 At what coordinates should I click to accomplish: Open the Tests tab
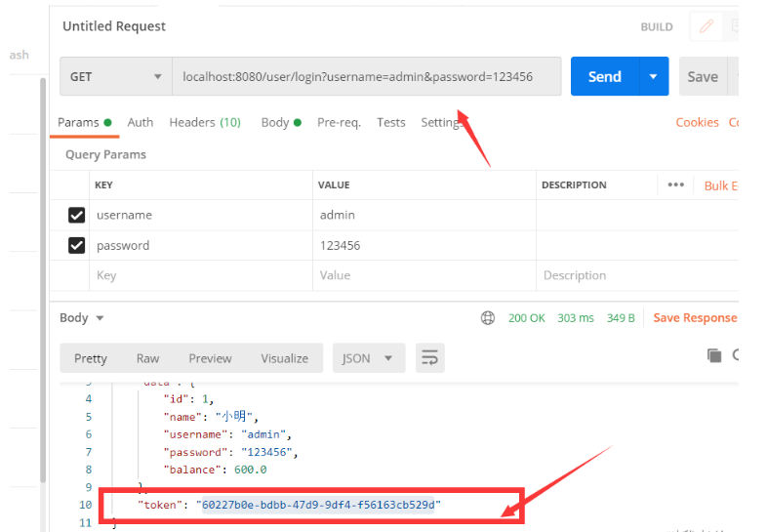click(391, 122)
